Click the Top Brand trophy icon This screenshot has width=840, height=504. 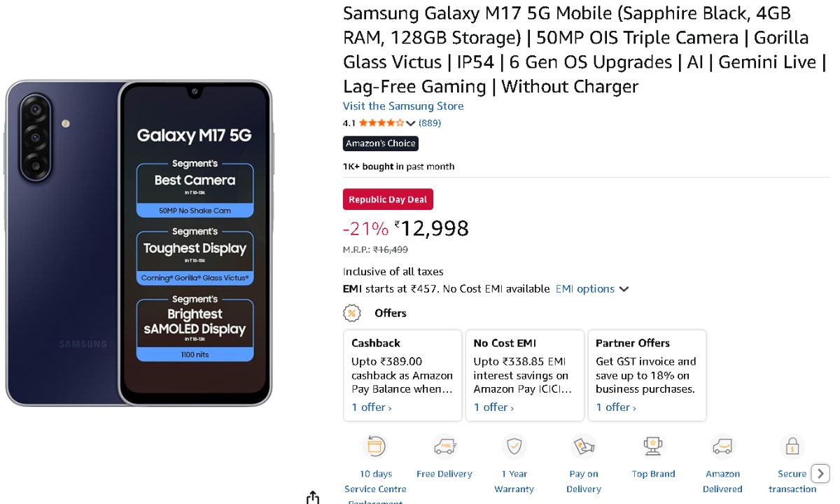(653, 446)
